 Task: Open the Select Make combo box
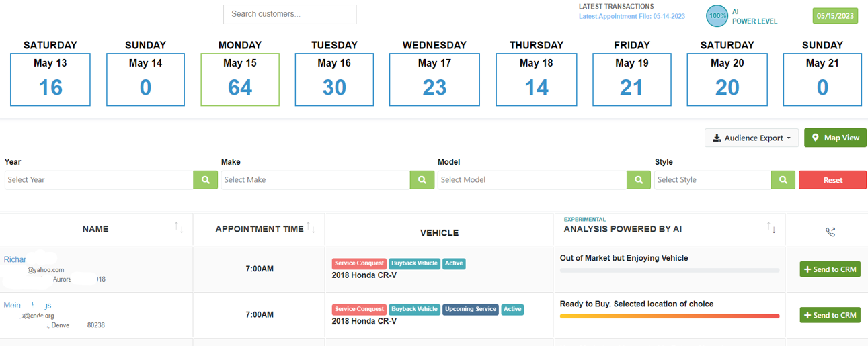(315, 180)
